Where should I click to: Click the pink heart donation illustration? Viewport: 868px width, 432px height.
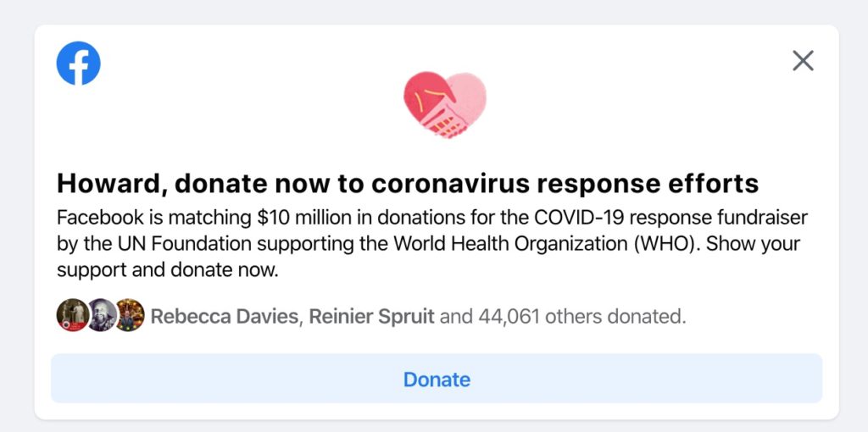(x=444, y=105)
